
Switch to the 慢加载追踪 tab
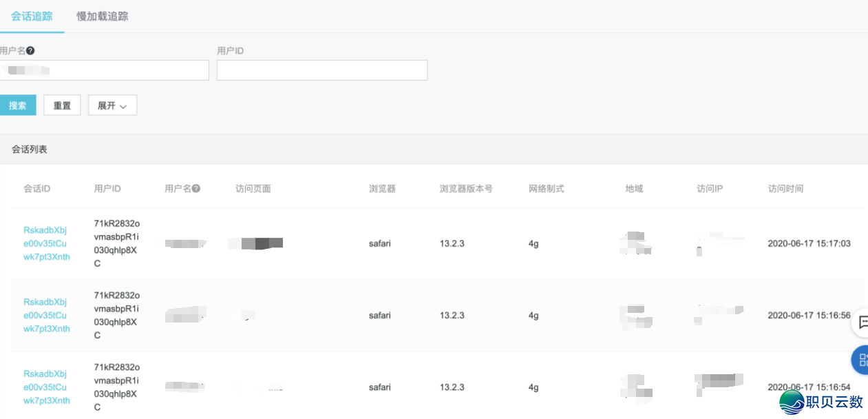[102, 16]
